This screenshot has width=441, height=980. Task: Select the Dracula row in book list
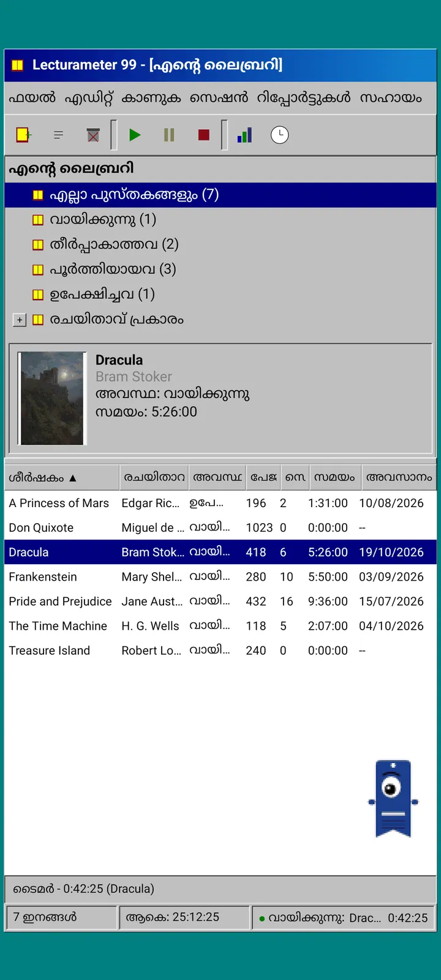click(221, 552)
